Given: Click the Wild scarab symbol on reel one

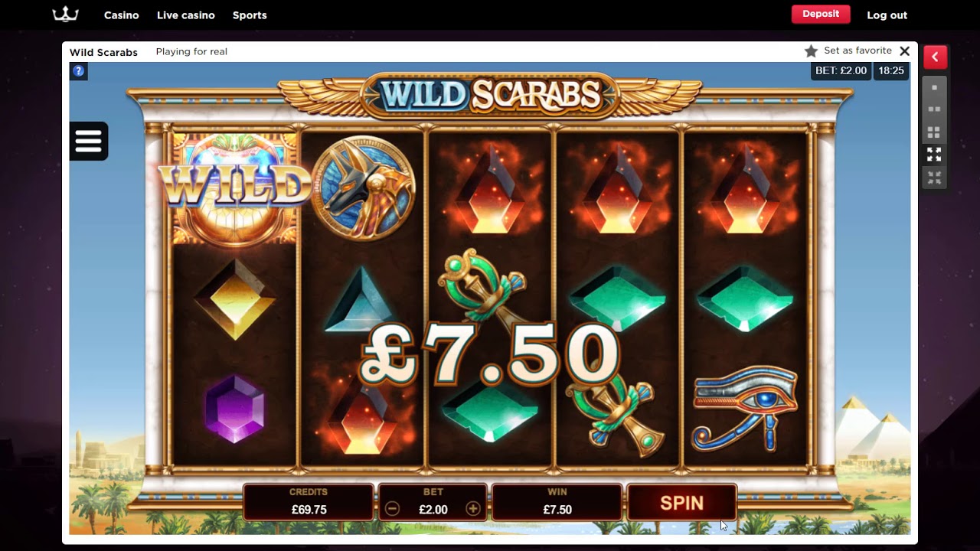Looking at the screenshot, I should click(235, 187).
